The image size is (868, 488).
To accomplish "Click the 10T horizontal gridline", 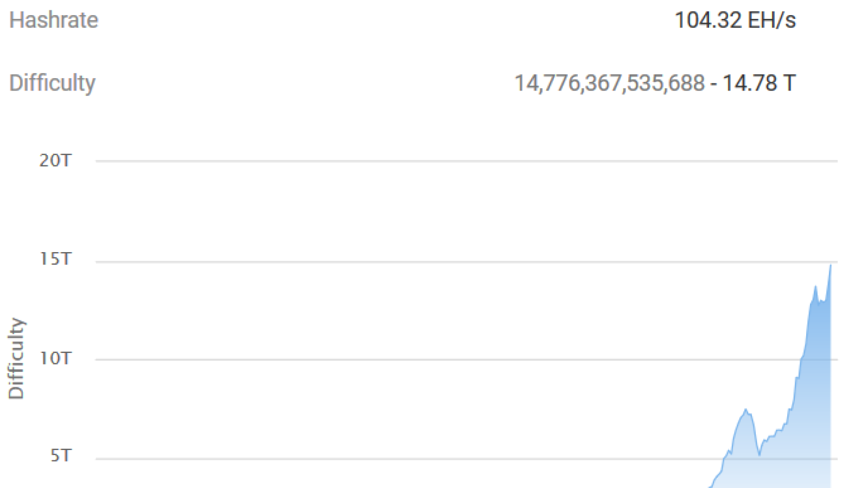I will (467, 359).
